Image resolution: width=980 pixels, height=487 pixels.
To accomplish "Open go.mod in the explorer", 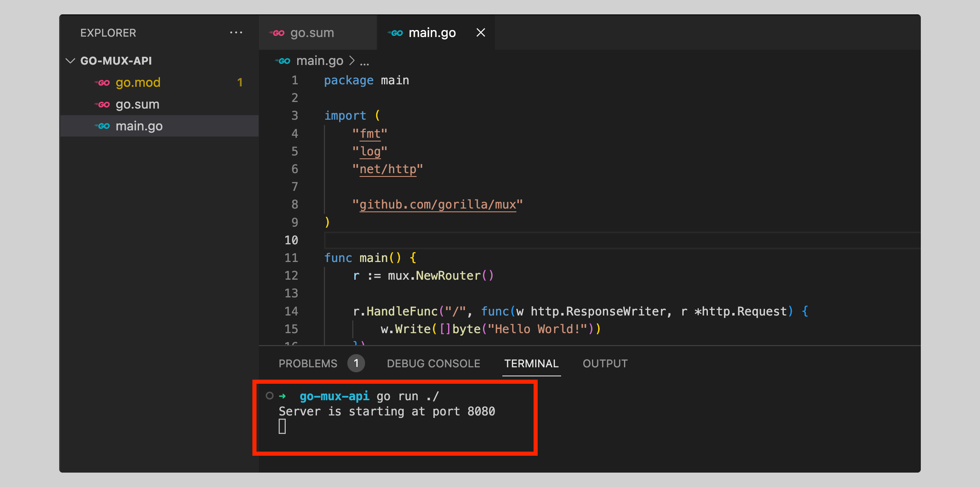I will point(138,83).
